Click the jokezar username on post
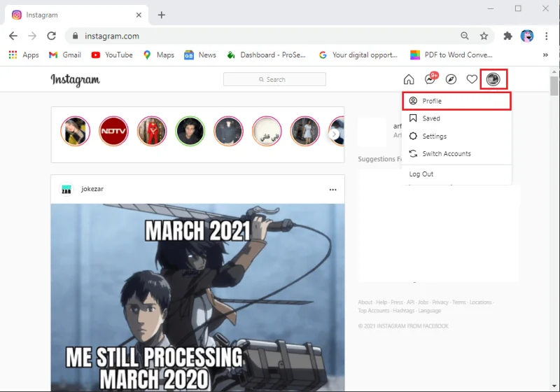Viewport: 560px width, 392px height. pyautogui.click(x=92, y=189)
